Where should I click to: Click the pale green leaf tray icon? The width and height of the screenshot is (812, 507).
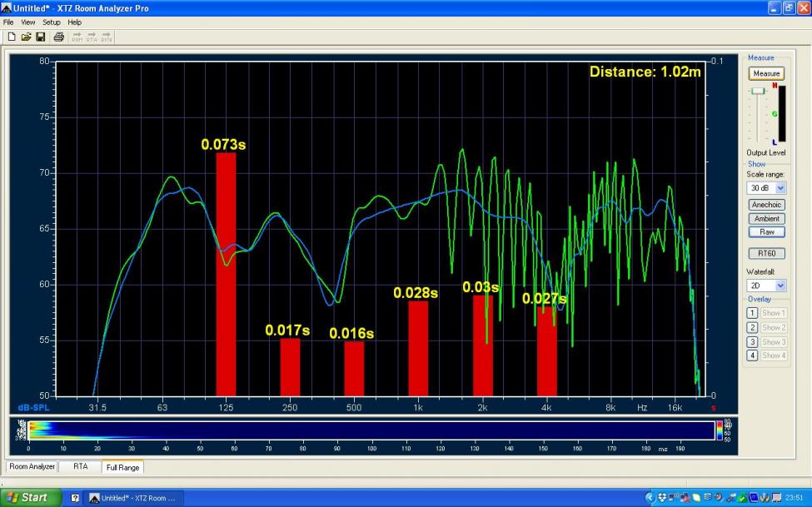tap(696, 498)
